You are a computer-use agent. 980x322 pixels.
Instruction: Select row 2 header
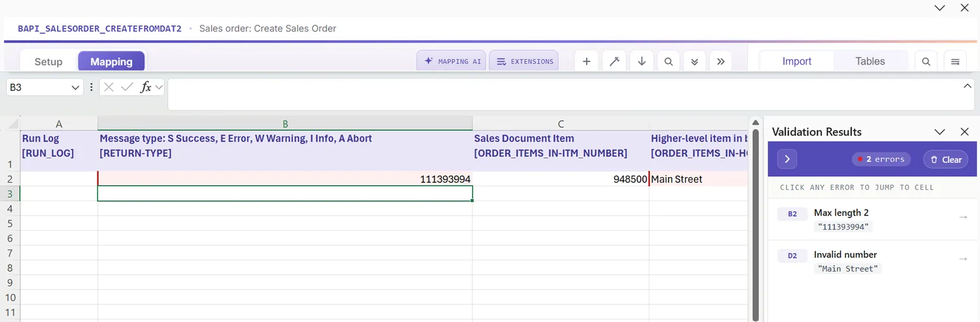[10, 179]
